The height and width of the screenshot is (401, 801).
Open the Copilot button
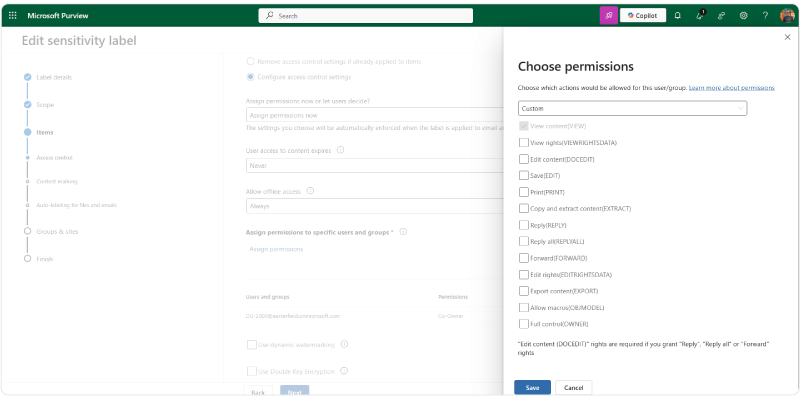tap(643, 16)
